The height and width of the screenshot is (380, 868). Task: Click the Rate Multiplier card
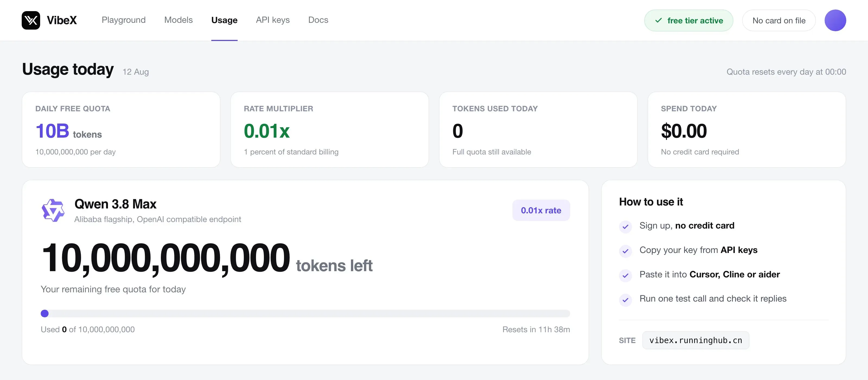click(x=330, y=129)
